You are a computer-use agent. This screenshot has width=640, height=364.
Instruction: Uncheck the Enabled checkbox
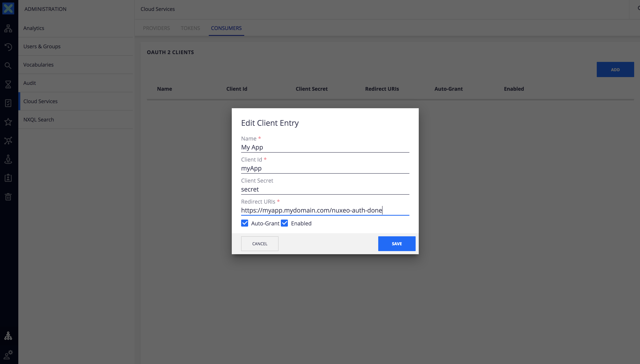[x=284, y=223]
